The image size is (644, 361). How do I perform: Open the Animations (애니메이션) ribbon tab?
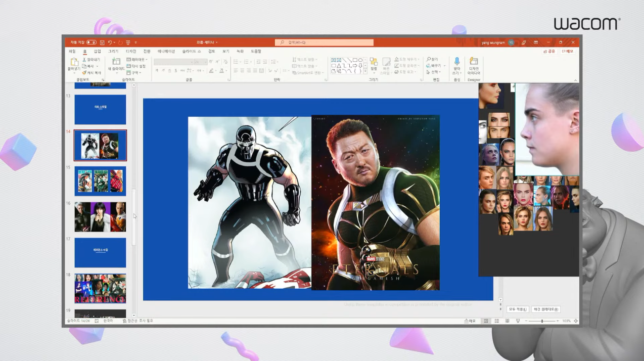pos(166,51)
